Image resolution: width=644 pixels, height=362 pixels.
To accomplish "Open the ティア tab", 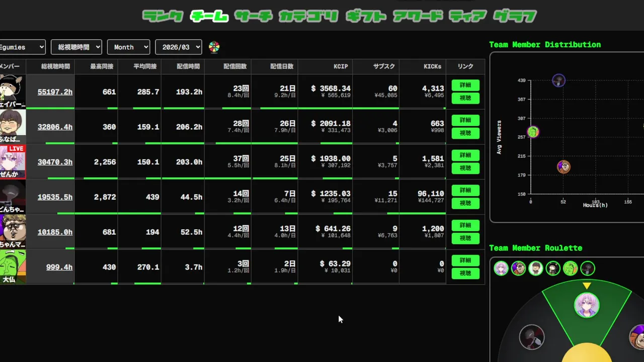I will coord(468,16).
